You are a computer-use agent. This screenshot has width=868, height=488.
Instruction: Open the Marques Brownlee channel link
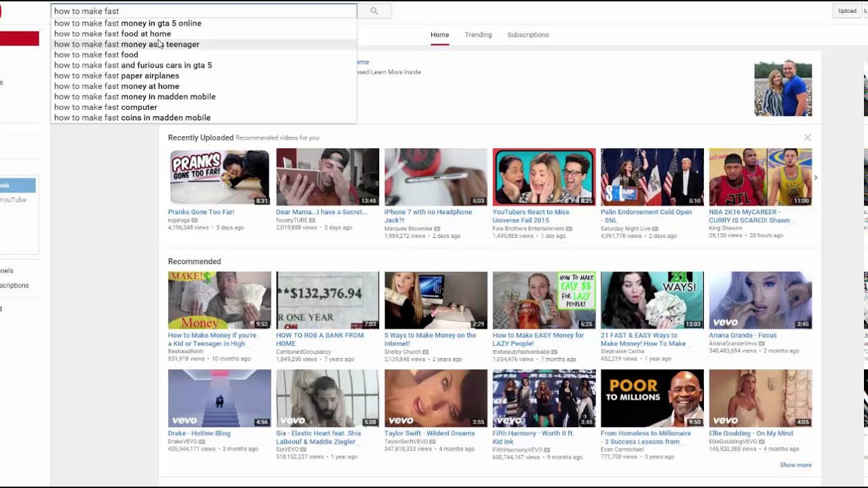(x=408, y=228)
